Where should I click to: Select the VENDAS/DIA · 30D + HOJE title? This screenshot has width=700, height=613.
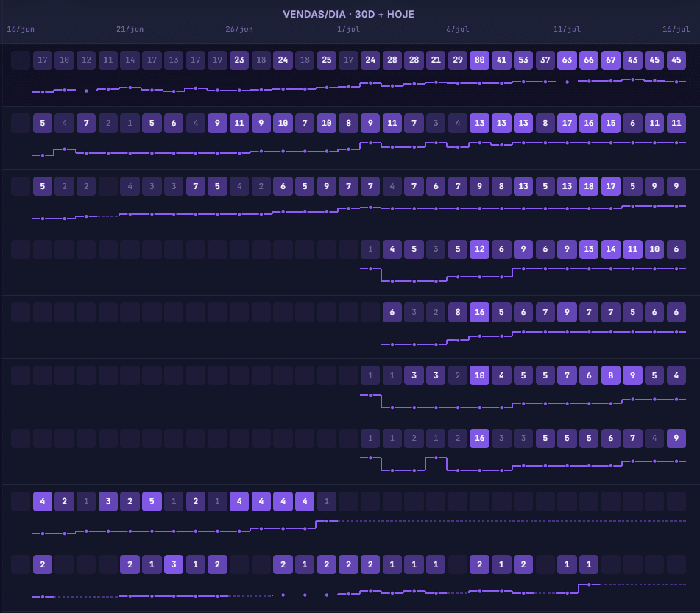[349, 14]
